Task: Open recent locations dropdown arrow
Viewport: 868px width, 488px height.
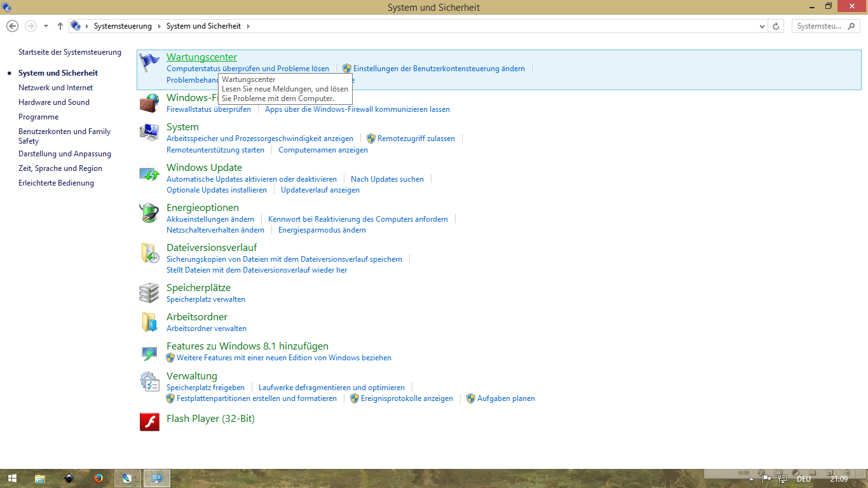Action: [x=46, y=26]
